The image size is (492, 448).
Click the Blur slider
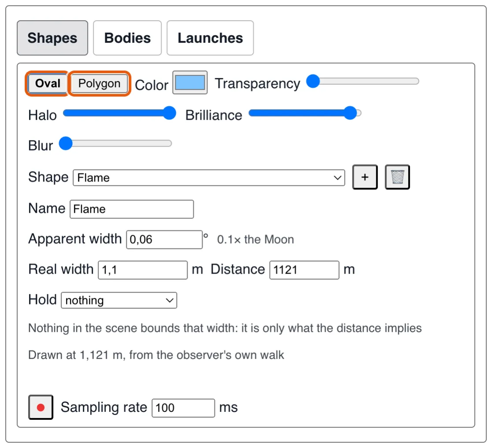point(115,143)
